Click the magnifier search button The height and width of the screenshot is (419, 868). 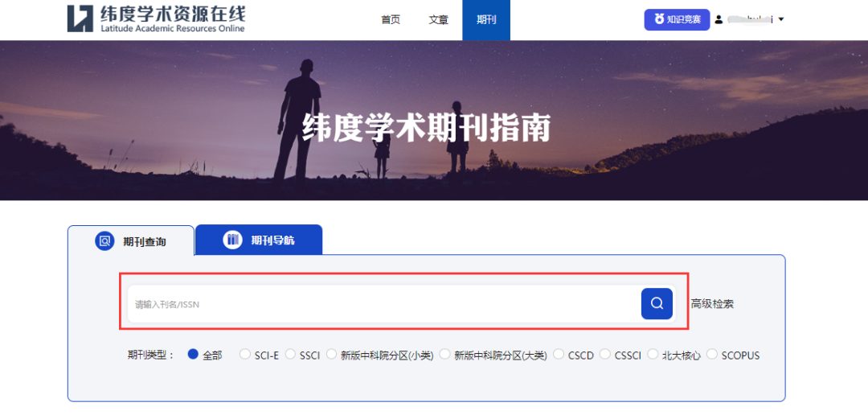point(657,304)
